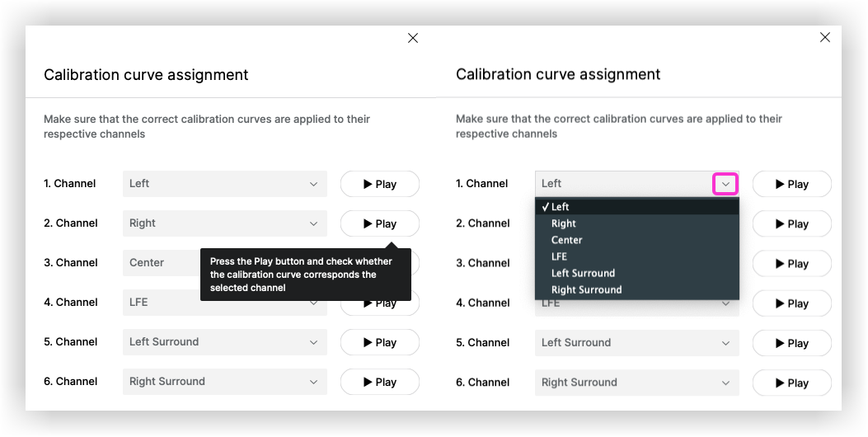Click the Play button tooltip text
The image size is (868, 437).
[x=301, y=275]
